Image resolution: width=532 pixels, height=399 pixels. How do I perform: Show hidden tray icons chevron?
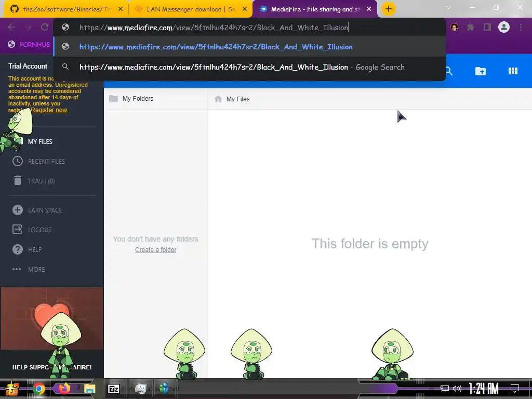point(432,389)
